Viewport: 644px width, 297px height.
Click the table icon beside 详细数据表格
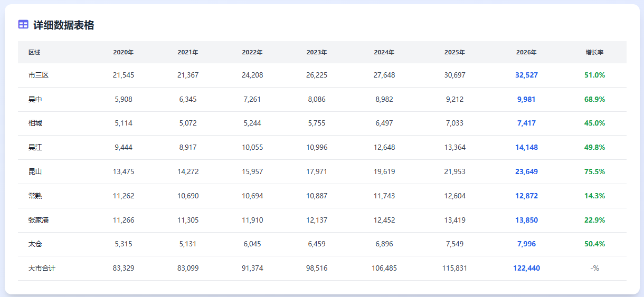click(x=23, y=24)
